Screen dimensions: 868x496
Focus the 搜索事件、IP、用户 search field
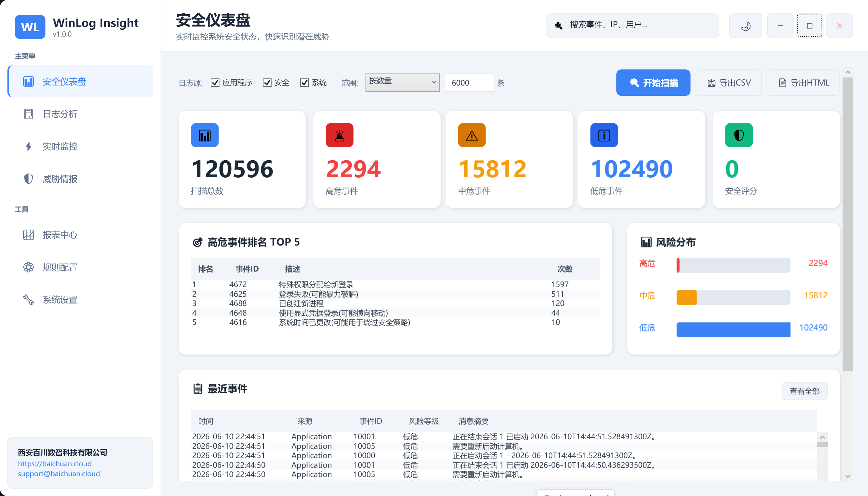pos(632,25)
